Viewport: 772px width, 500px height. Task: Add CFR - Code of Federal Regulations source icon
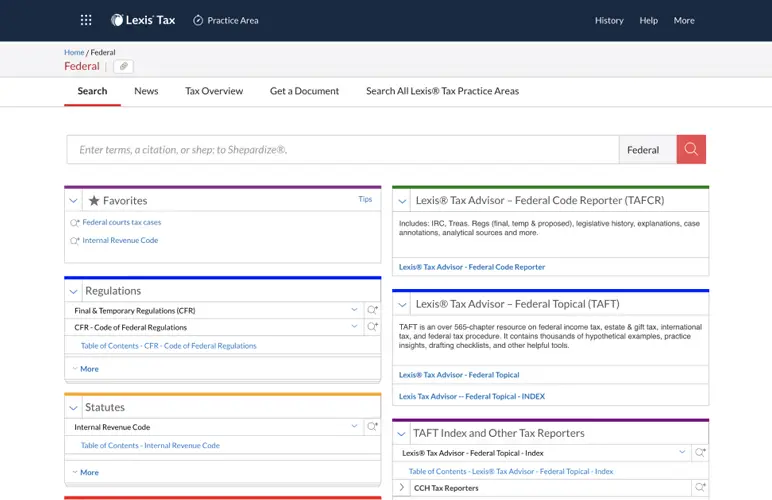[x=372, y=327]
